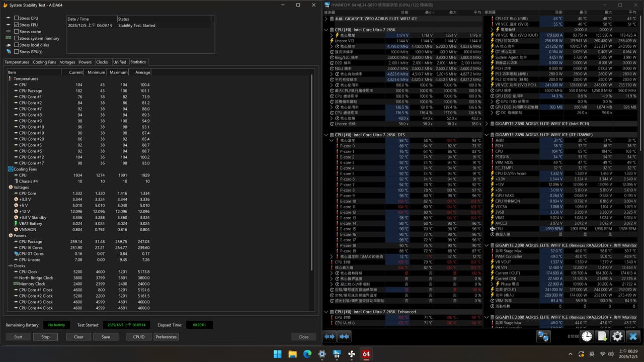Click the tray update sync icon

(x=582, y=354)
